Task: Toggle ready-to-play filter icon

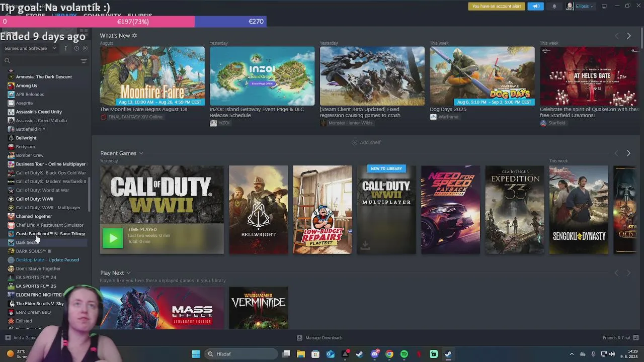Action: (85, 48)
